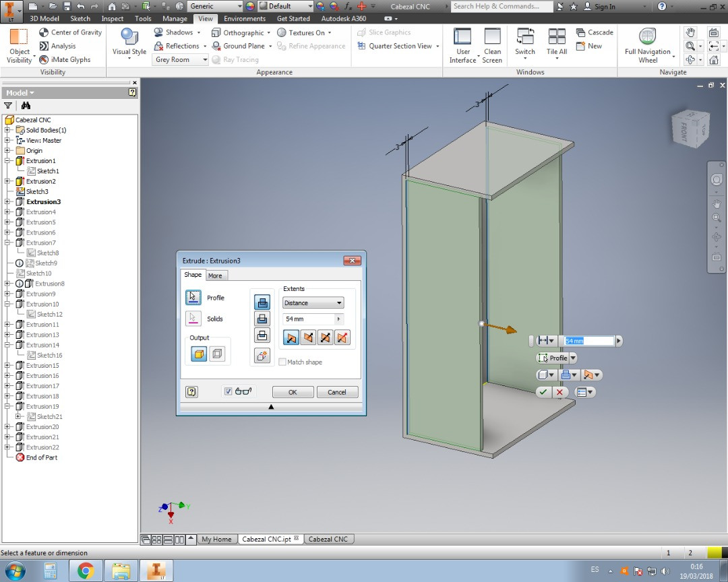Viewport: 728px width, 582px height.
Task: Cancel extrusion with red X in mini-toolbar
Action: 559,392
